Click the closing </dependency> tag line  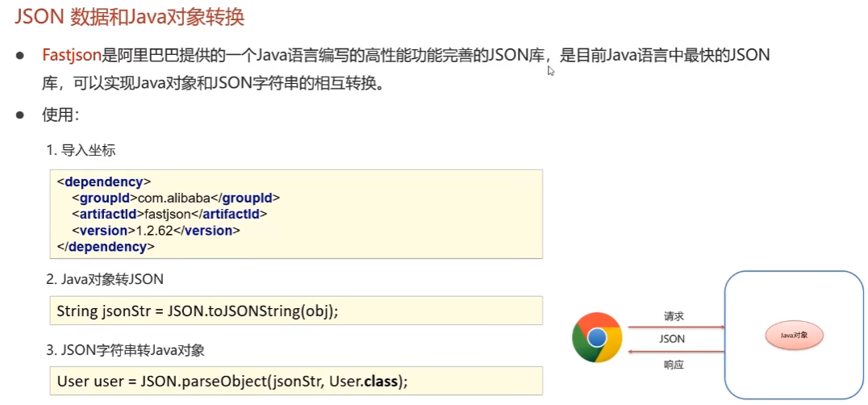tap(106, 246)
